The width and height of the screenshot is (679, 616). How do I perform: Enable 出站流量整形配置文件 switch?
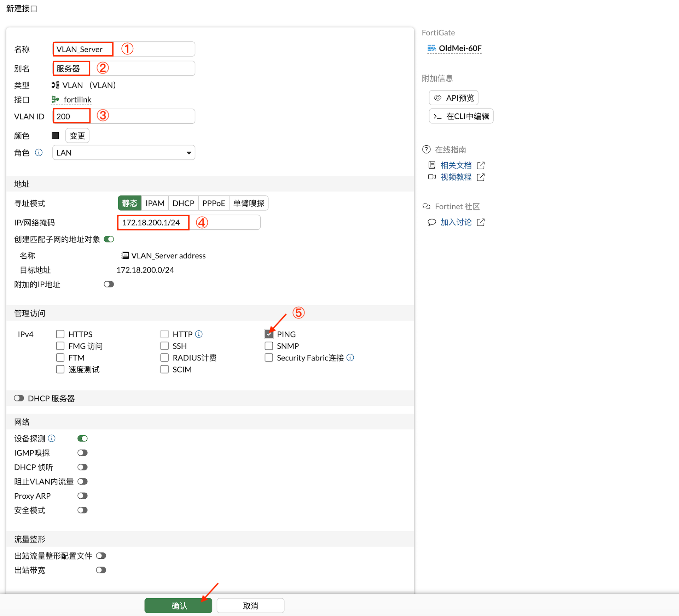pos(101,556)
